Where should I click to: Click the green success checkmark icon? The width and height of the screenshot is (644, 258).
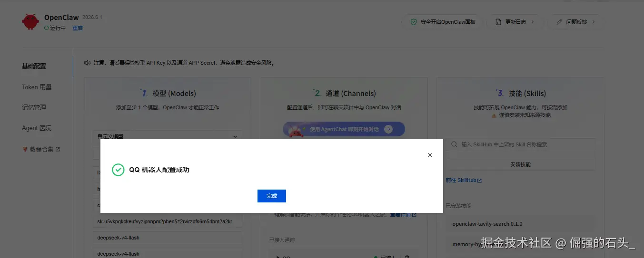118,170
